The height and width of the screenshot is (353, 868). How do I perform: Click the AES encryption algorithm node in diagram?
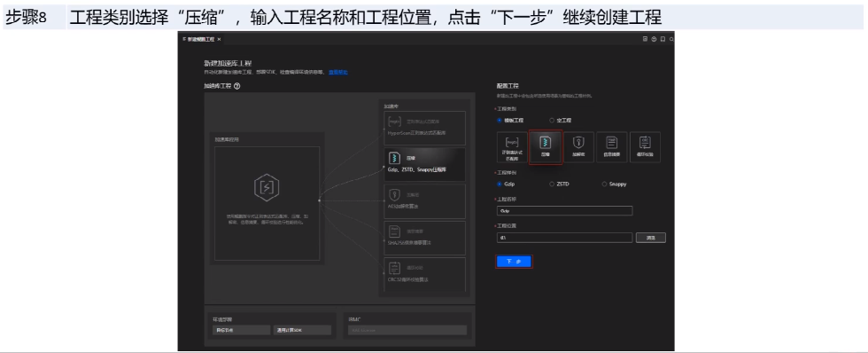click(424, 200)
